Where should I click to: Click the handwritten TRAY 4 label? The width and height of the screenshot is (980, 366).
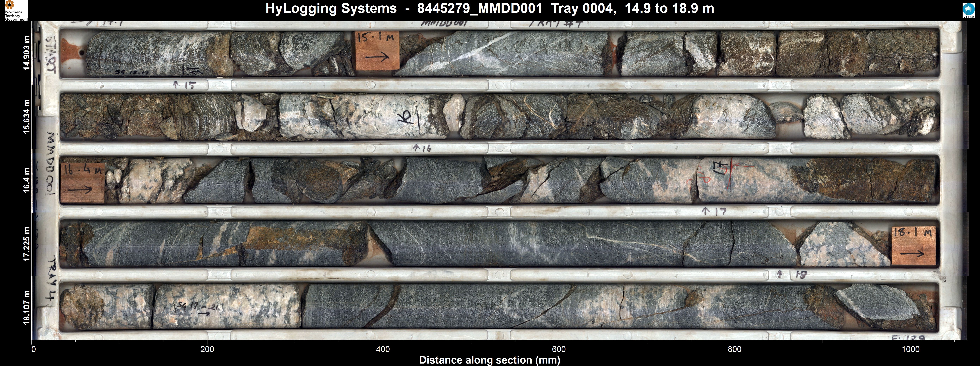point(51,278)
